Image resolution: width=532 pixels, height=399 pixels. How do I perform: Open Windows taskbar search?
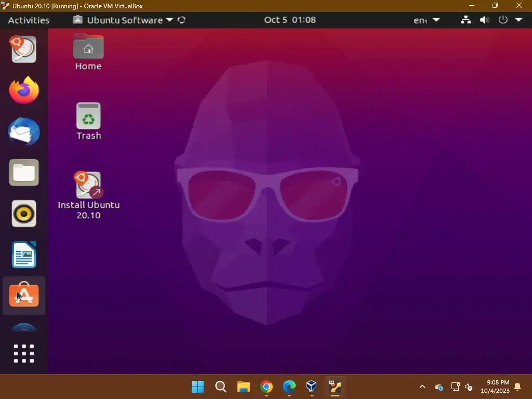click(220, 387)
